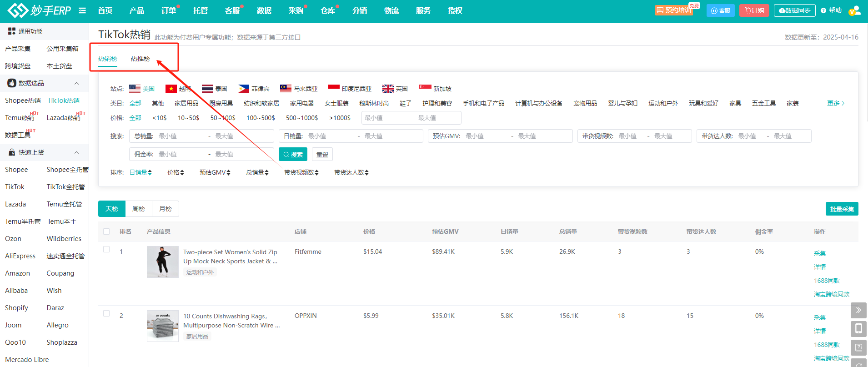Collapse the 快速上货 sidebar section
Screen dimensions: 868x367
[x=76, y=152]
